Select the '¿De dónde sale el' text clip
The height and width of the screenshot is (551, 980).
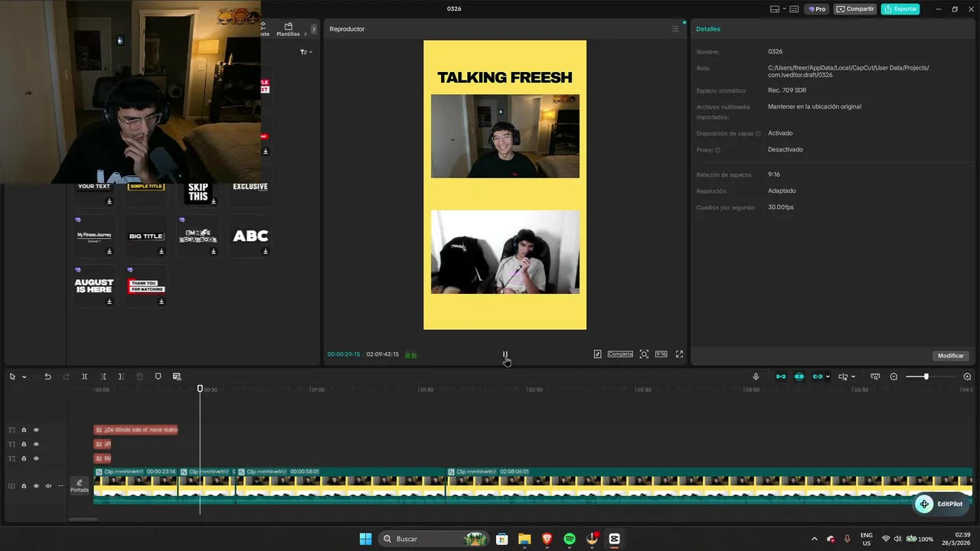tap(136, 430)
